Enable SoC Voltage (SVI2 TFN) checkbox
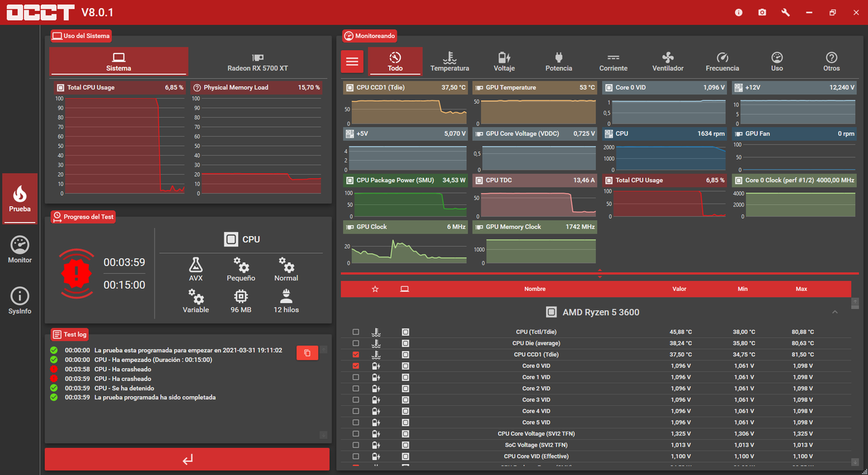The image size is (868, 475). pos(356,445)
